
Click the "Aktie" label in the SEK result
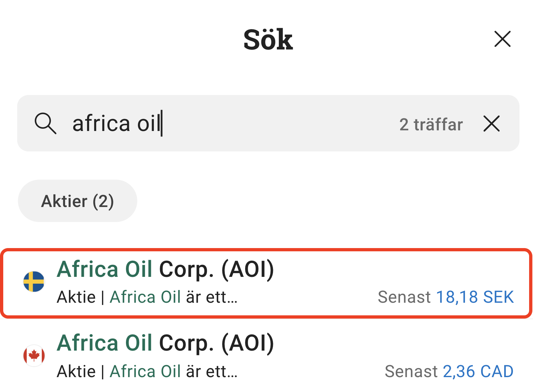[76, 297]
